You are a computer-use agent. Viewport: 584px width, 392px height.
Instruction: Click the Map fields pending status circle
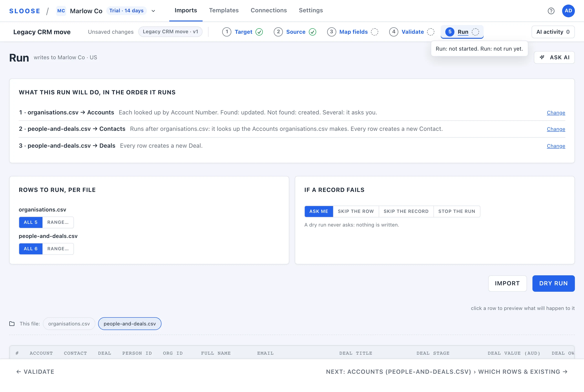375,32
